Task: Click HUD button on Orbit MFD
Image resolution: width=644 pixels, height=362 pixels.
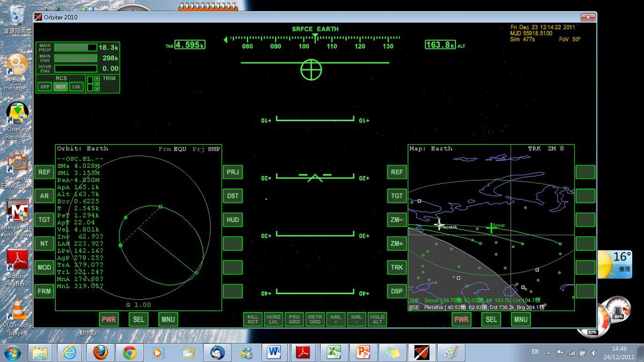Action: pos(233,219)
